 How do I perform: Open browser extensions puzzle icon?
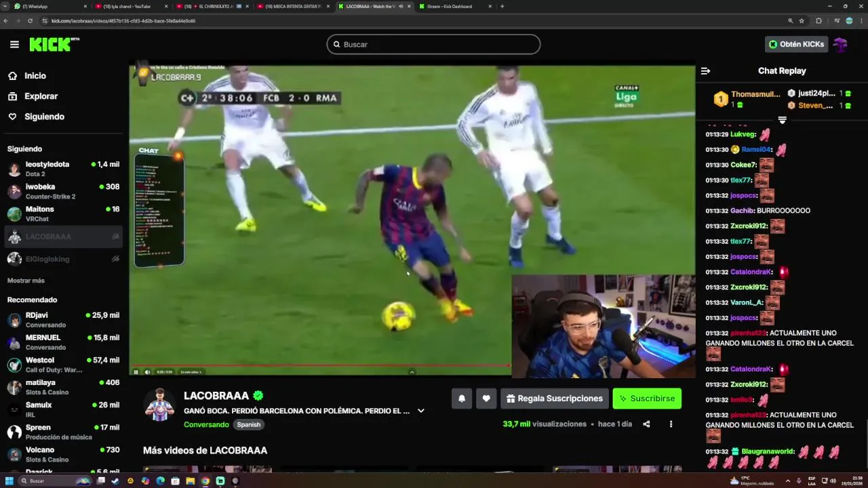(818, 21)
